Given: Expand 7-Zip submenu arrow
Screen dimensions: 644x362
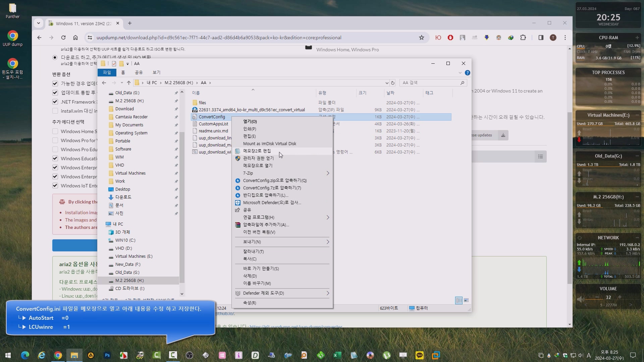Looking at the screenshot, I should click(328, 173).
